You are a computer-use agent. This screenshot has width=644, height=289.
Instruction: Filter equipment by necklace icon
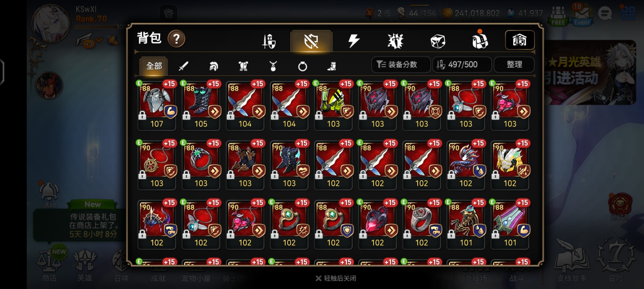[273, 66]
